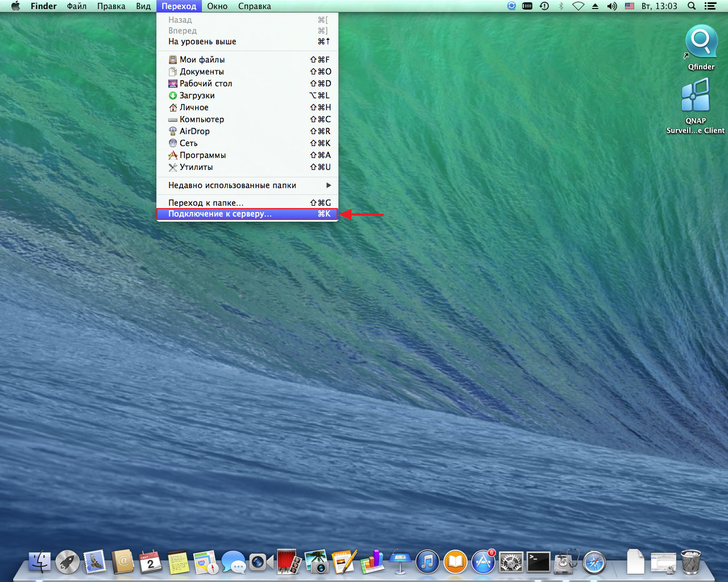Open the Правка menu

(111, 6)
